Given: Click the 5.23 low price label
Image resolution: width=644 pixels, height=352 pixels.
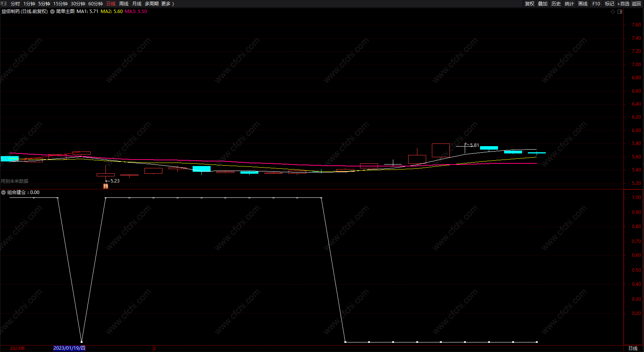Looking at the screenshot, I should click(x=115, y=181).
